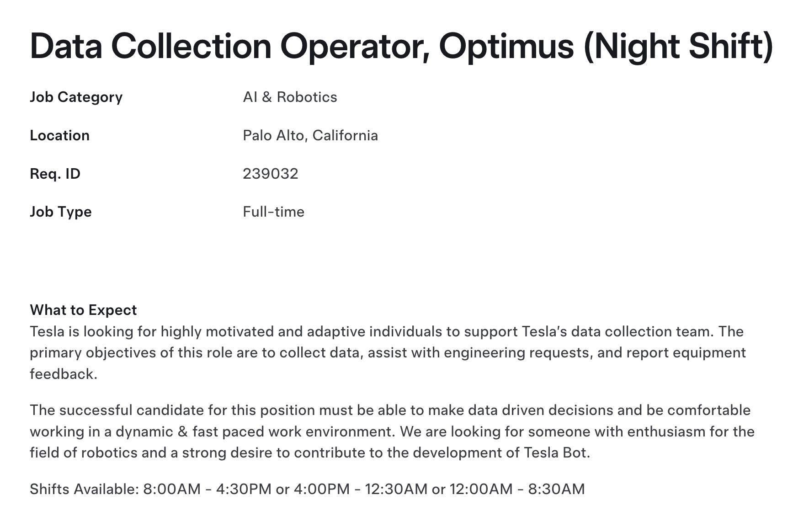809x532 pixels.
Task: Click the 8:00AM - 4:30PM shift text
Action: pos(208,489)
